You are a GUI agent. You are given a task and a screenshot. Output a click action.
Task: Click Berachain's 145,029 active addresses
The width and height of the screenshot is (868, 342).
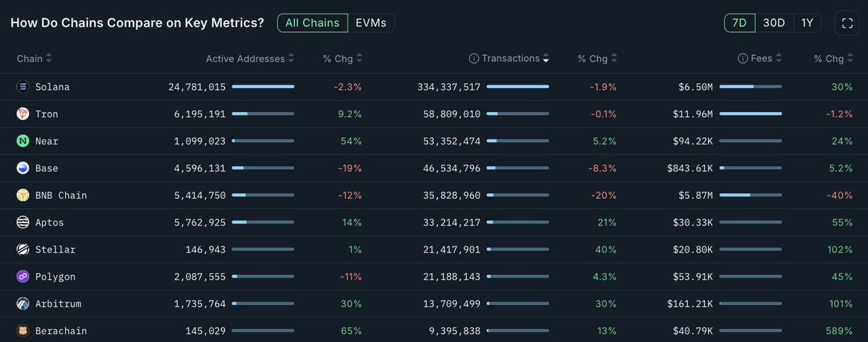[205, 331]
